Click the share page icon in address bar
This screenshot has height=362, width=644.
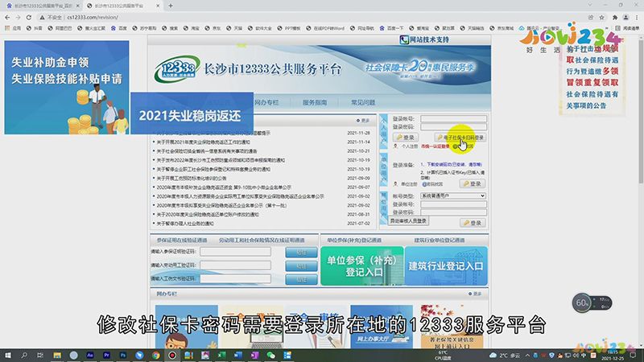point(591,17)
